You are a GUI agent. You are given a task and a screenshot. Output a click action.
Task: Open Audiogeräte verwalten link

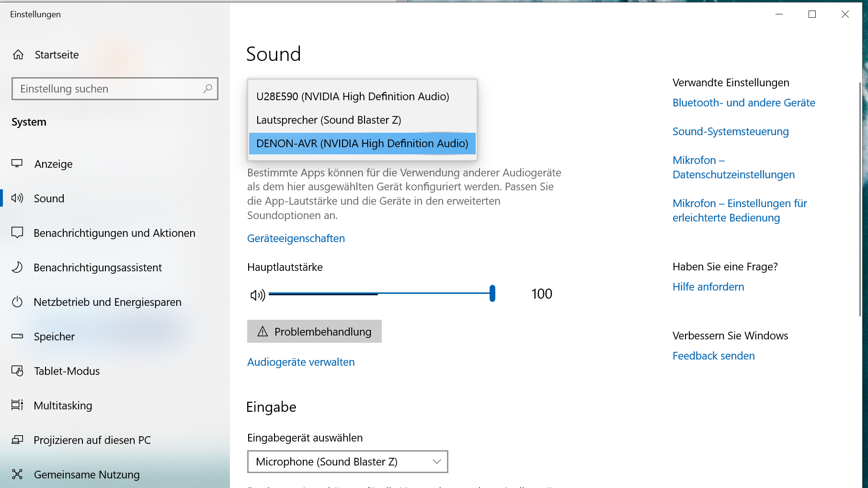301,362
